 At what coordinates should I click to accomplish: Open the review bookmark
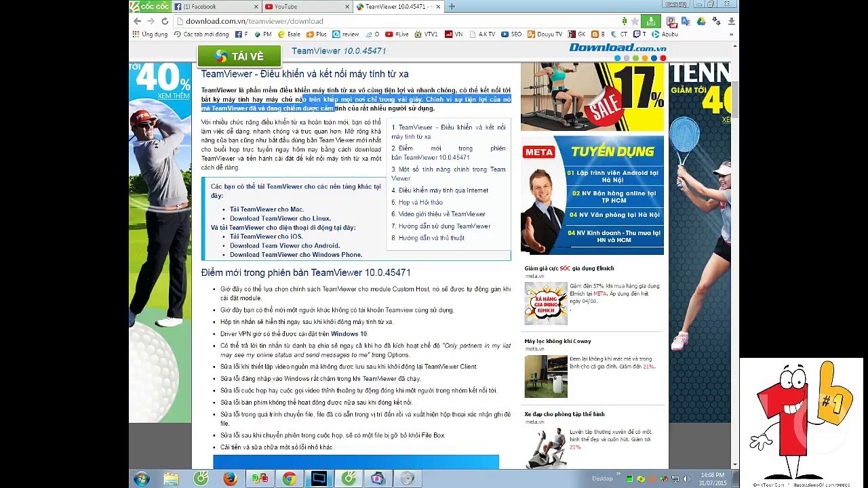tap(346, 35)
